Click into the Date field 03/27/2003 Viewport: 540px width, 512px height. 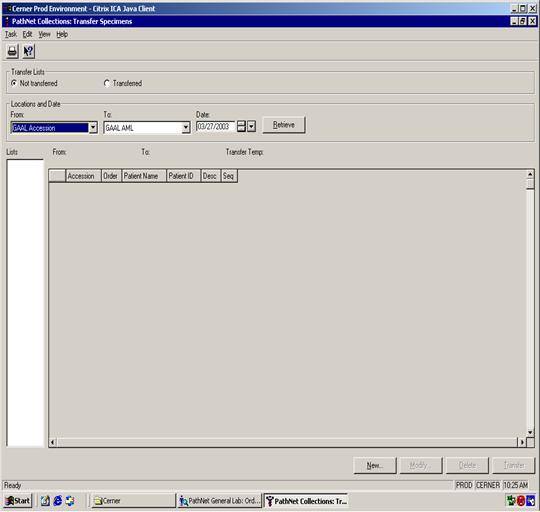(x=216, y=126)
